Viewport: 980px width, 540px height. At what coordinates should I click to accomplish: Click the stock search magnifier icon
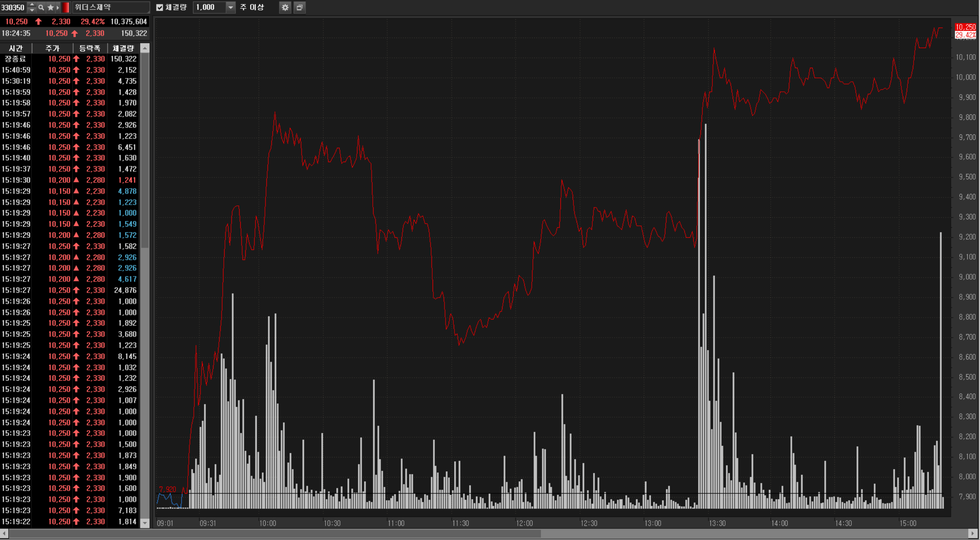pos(41,7)
